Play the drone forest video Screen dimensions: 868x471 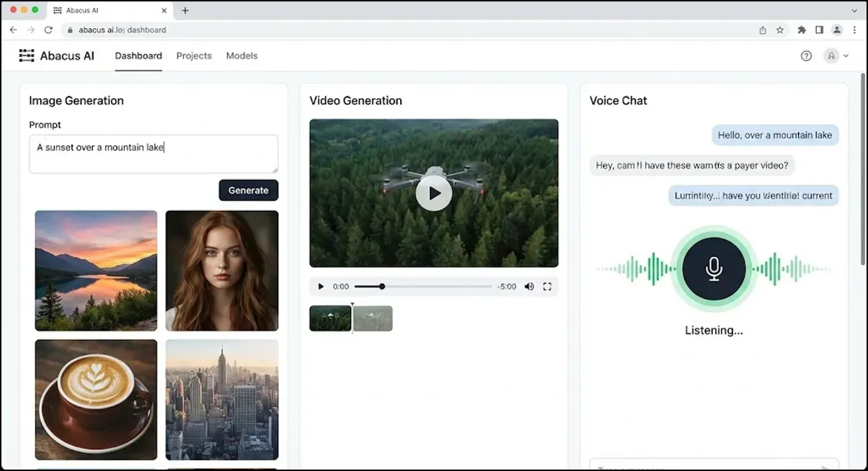click(x=433, y=192)
